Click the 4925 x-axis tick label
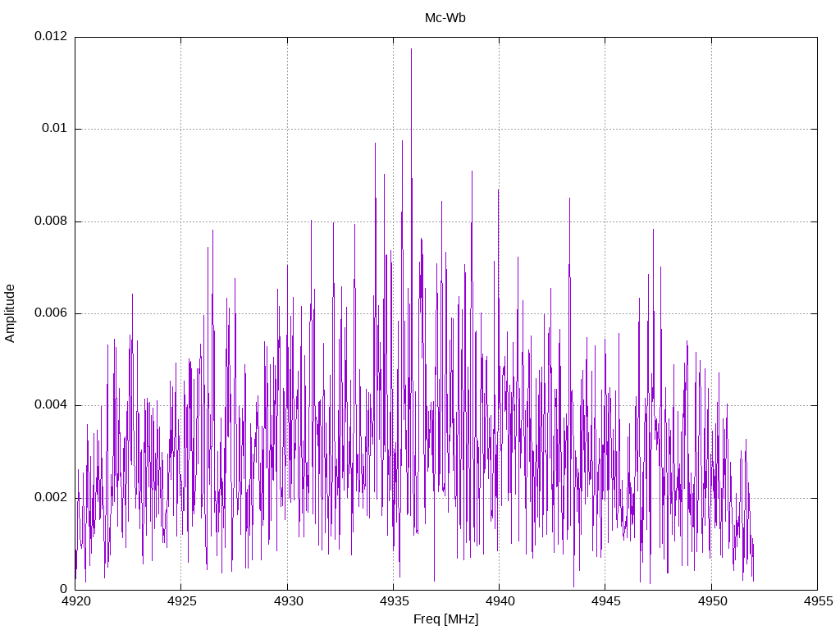 click(x=181, y=601)
